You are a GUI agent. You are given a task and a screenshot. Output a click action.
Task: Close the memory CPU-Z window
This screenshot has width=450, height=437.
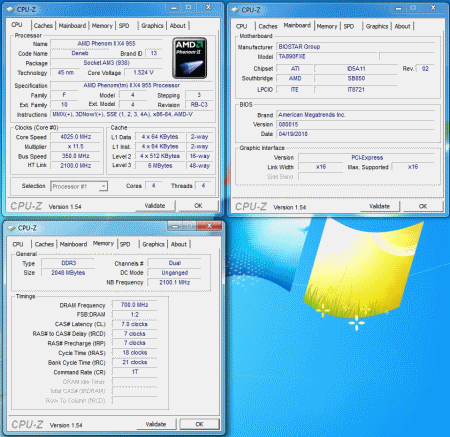point(209,226)
